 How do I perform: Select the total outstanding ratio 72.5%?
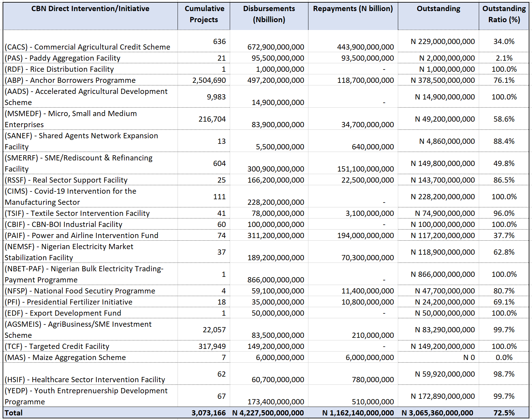(504, 413)
